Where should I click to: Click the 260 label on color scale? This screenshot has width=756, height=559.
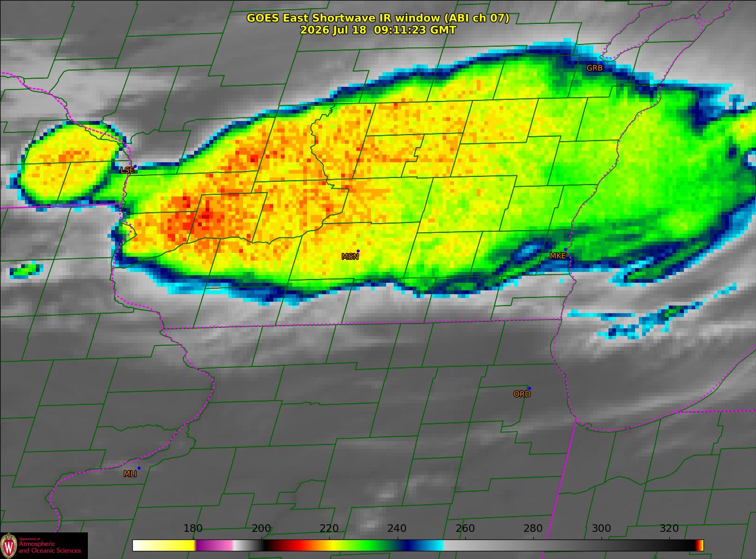point(465,529)
